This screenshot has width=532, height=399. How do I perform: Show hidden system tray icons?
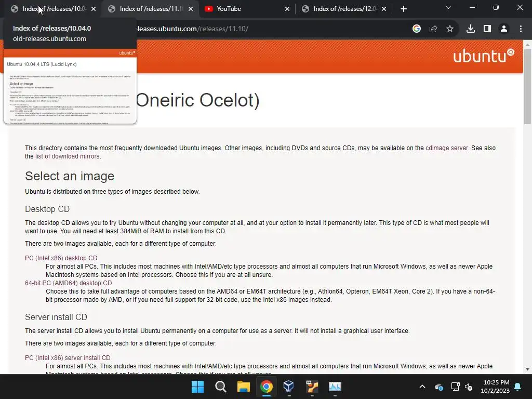tap(422, 387)
